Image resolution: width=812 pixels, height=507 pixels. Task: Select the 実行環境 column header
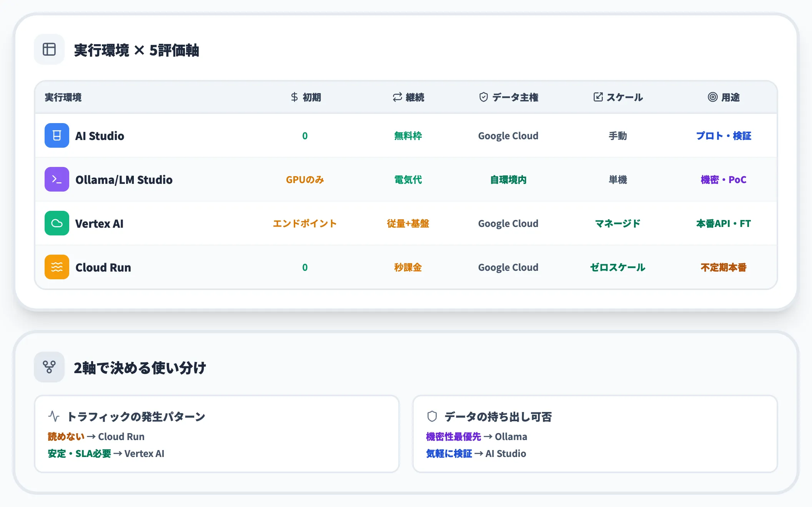(63, 97)
